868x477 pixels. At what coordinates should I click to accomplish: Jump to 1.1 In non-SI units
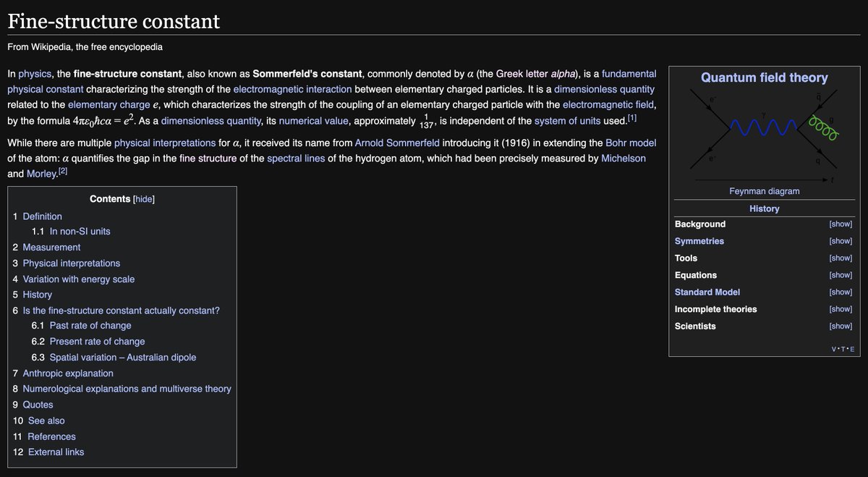(x=71, y=232)
